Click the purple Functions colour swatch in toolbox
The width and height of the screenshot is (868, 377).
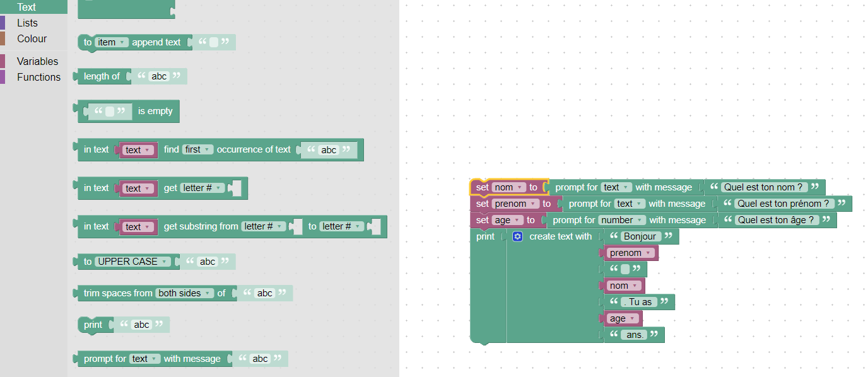(x=3, y=77)
